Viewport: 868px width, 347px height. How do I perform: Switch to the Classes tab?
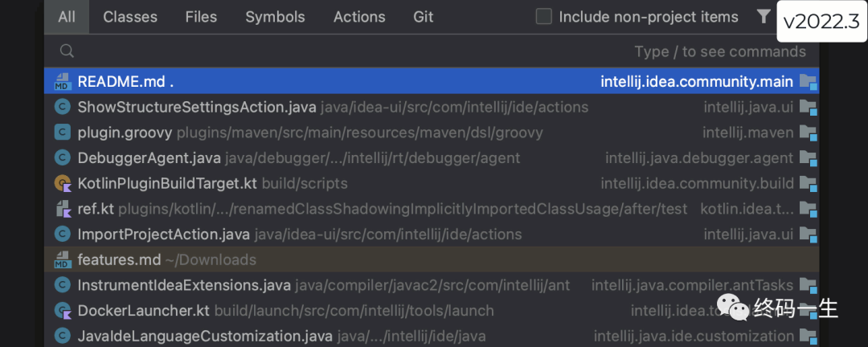click(130, 17)
